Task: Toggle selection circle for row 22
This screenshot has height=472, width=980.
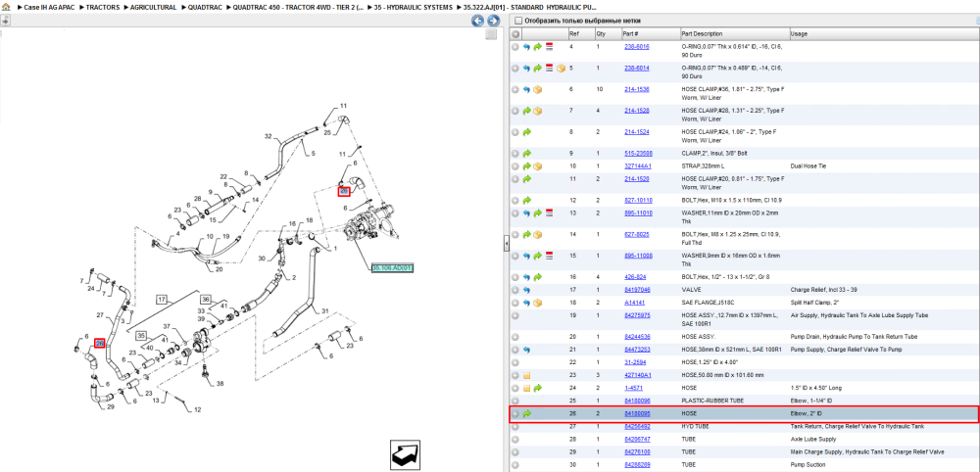Action: point(515,362)
